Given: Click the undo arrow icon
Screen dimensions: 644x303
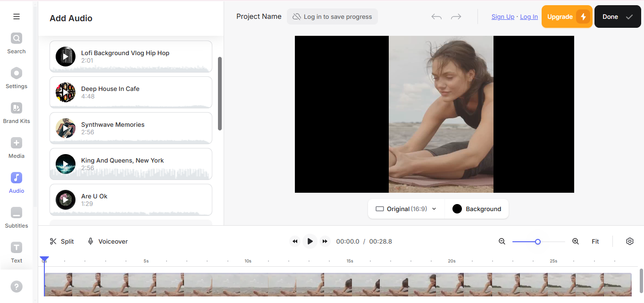Looking at the screenshot, I should click(x=436, y=17).
